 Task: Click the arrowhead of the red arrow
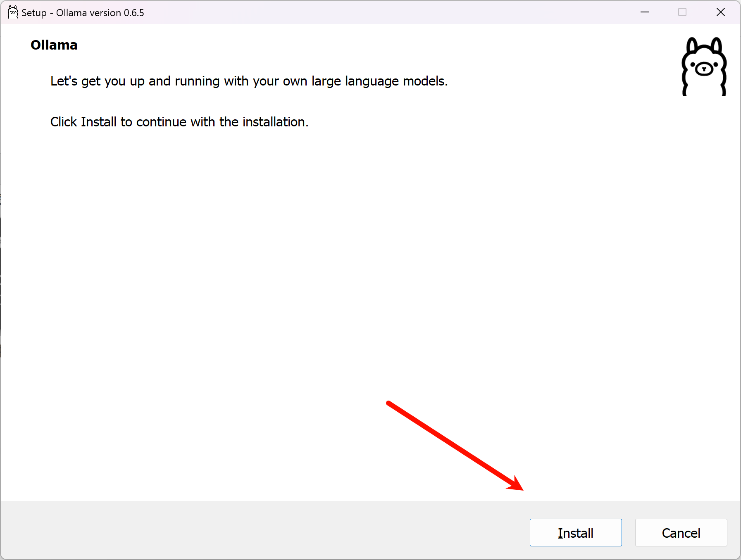(517, 485)
